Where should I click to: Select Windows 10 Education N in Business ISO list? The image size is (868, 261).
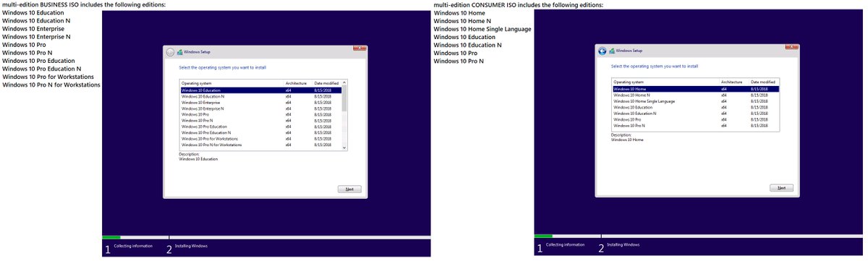[x=260, y=96]
